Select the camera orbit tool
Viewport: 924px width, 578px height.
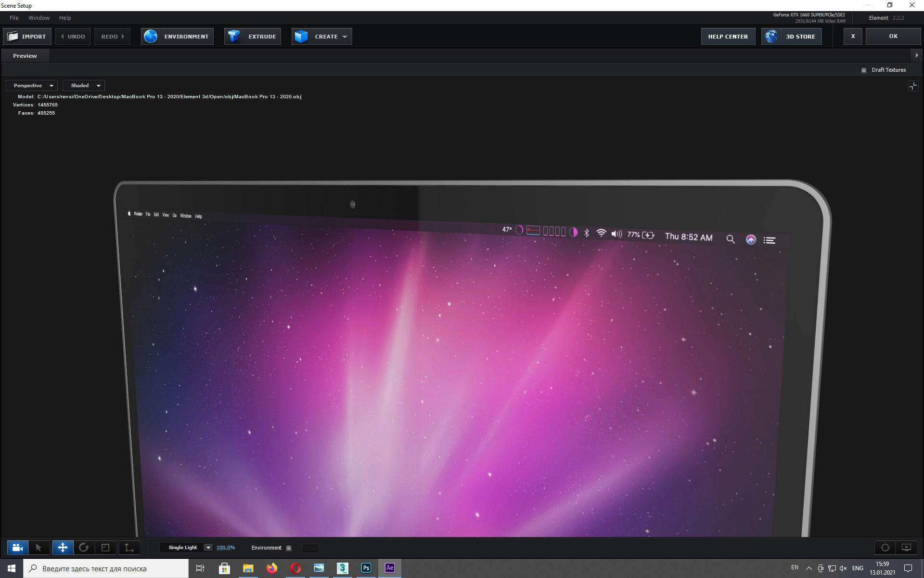tap(17, 548)
